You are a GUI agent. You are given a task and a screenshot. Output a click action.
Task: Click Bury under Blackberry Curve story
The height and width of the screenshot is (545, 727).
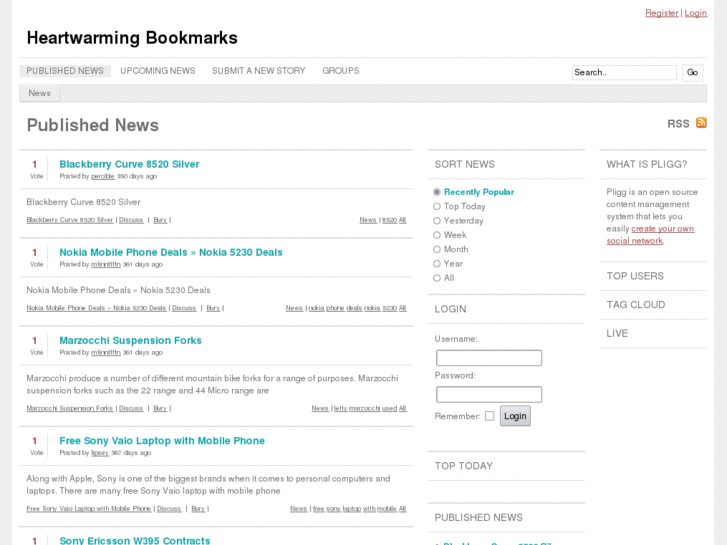(160, 220)
